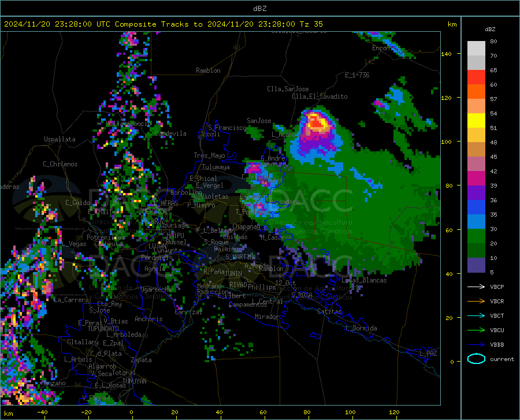Click the '100' tick on vertical axis
520x420 pixels.
pyautogui.click(x=446, y=142)
